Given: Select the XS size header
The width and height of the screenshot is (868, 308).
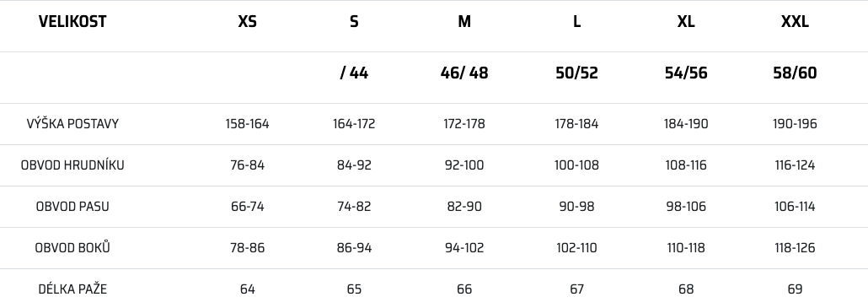Looking at the screenshot, I should pyautogui.click(x=248, y=22).
